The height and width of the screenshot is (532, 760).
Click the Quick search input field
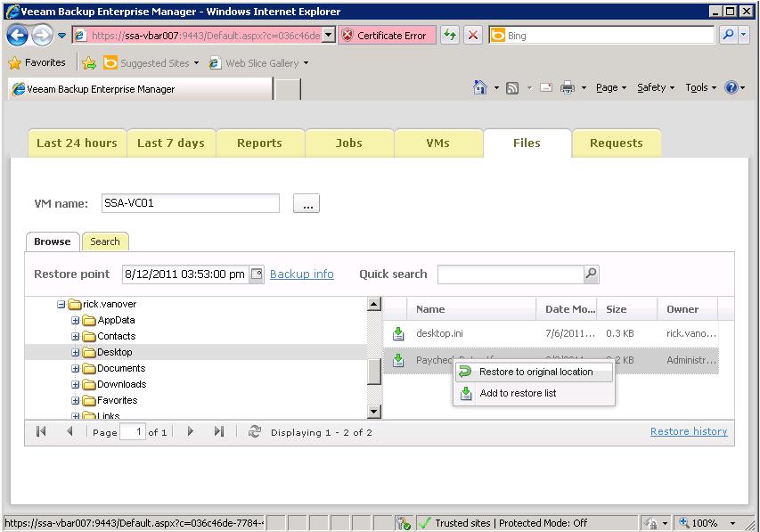(511, 274)
